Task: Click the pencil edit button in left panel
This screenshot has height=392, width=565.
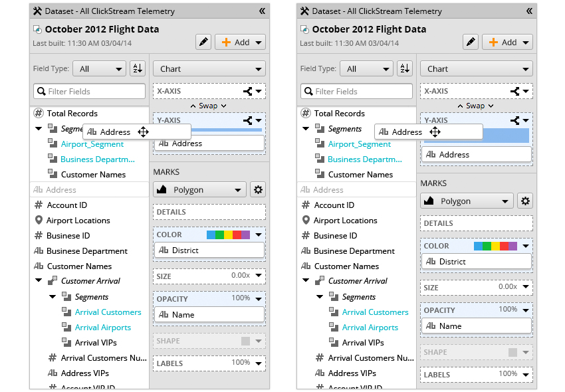Action: [203, 42]
